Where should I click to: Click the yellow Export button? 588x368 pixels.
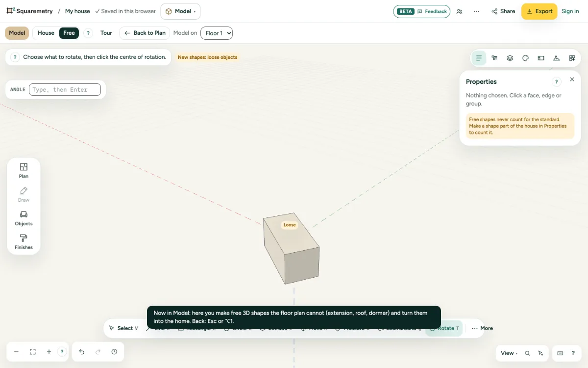(539, 11)
